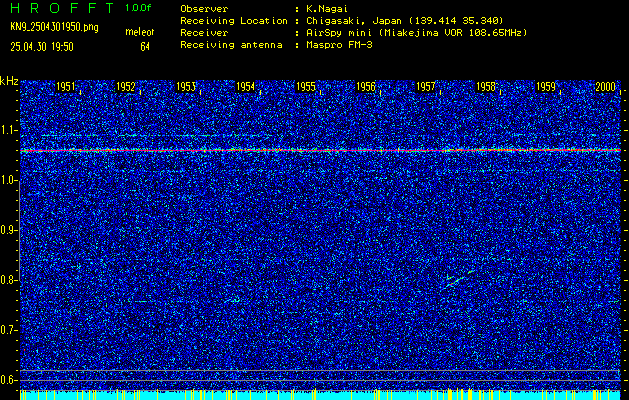Click the 1.1 frequency axis label
629x400 pixels.
point(9,130)
